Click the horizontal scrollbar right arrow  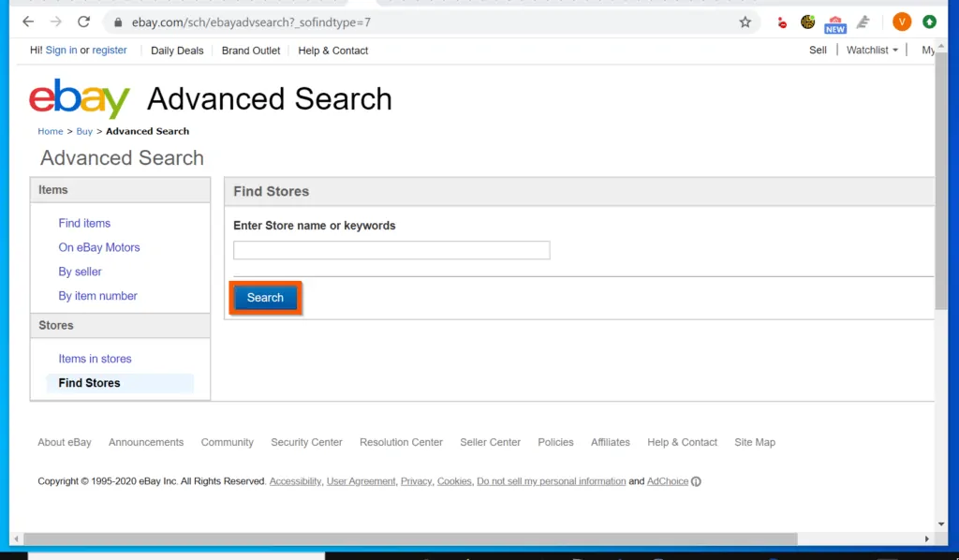(926, 539)
